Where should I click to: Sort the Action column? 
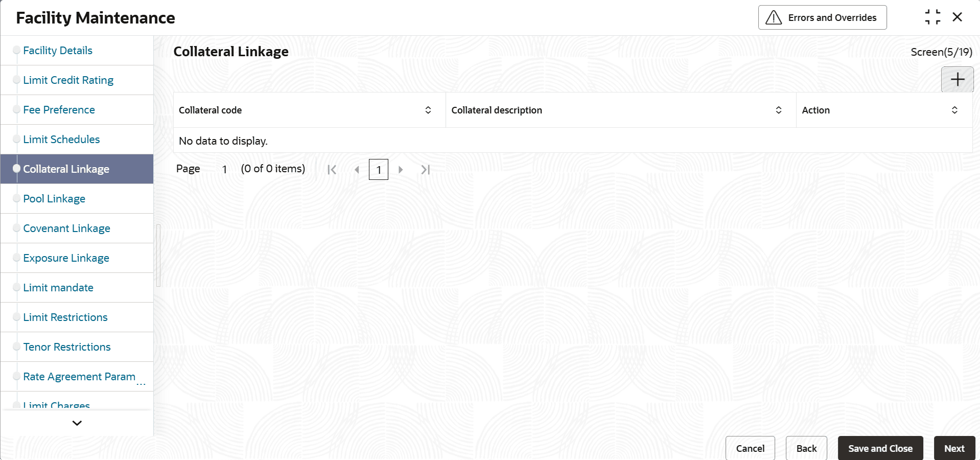coord(954,110)
